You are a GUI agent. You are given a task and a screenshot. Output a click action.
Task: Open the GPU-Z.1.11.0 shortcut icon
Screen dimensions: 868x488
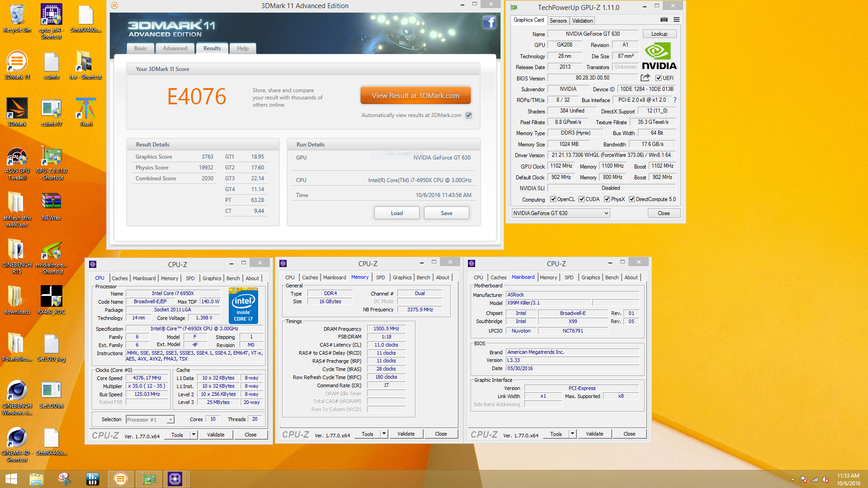click(x=52, y=164)
